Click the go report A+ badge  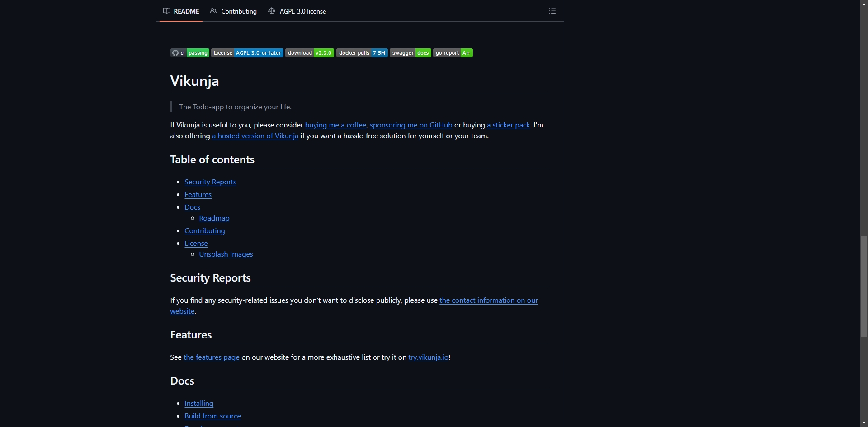(x=453, y=53)
